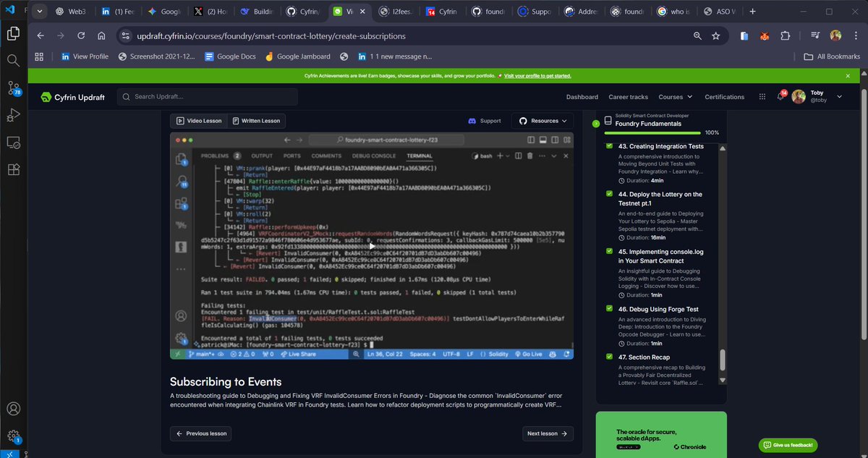Toggle checkbox for 45. Implementing console.log

tap(609, 252)
